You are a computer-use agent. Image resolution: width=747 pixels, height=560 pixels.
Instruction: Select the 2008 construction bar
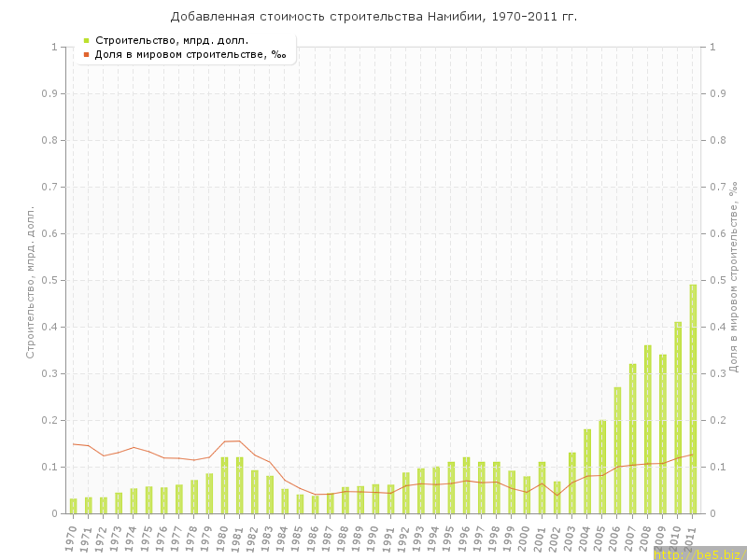tap(648, 429)
